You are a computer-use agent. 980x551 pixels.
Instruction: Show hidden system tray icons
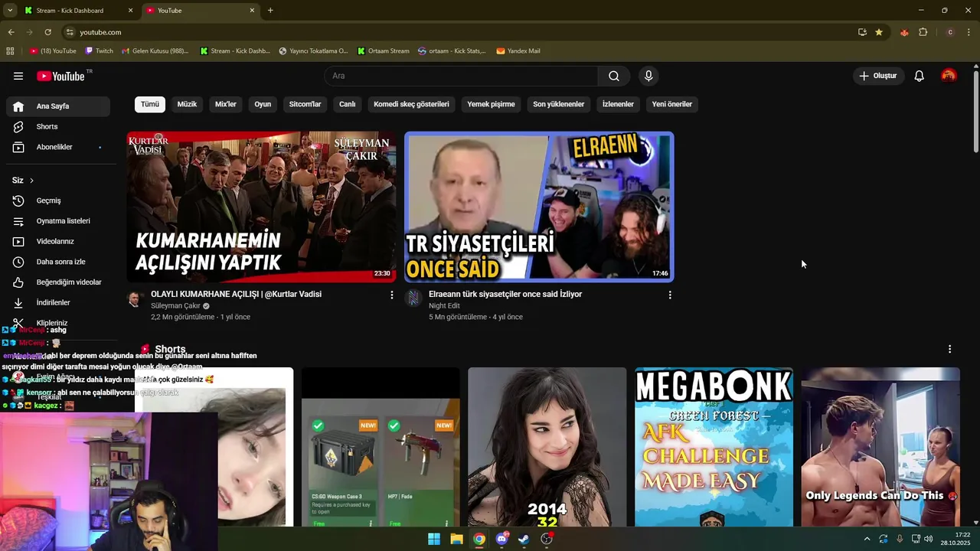tap(867, 539)
